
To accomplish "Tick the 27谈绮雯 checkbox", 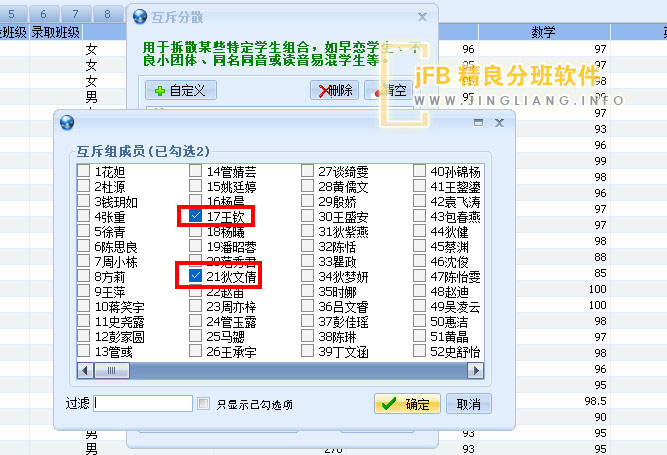I will click(x=307, y=171).
